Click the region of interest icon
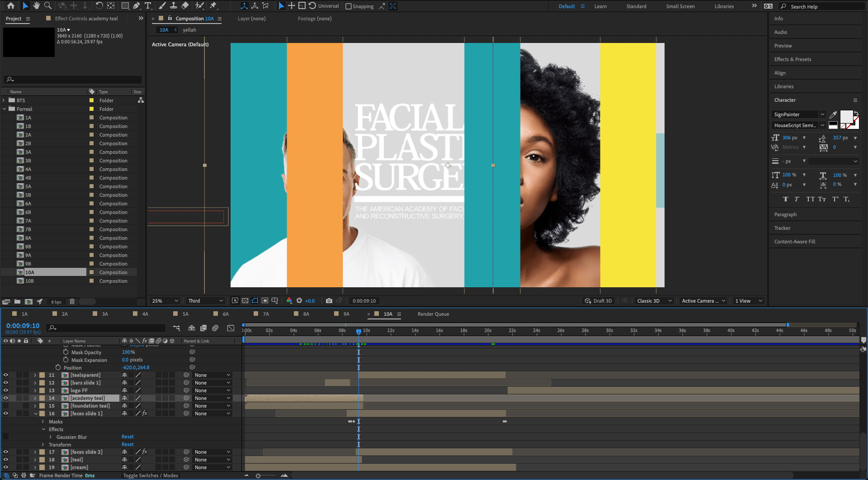The width and height of the screenshot is (868, 480). tap(265, 301)
